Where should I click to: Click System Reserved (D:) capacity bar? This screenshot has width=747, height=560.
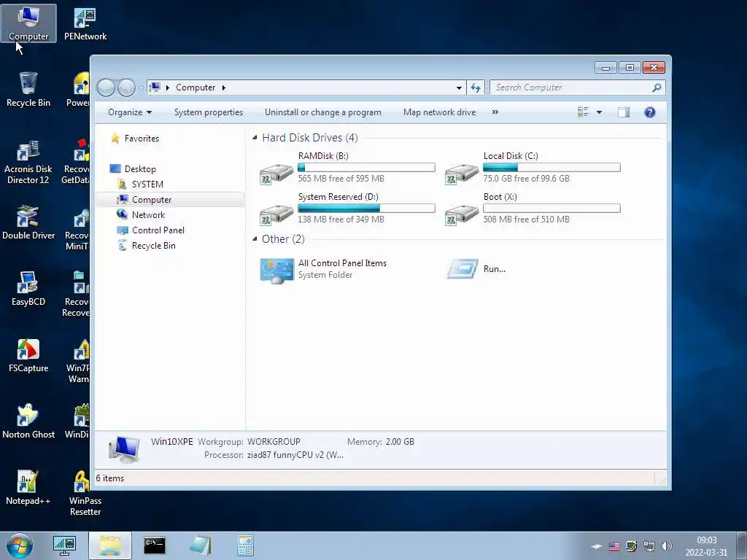pyautogui.click(x=366, y=208)
